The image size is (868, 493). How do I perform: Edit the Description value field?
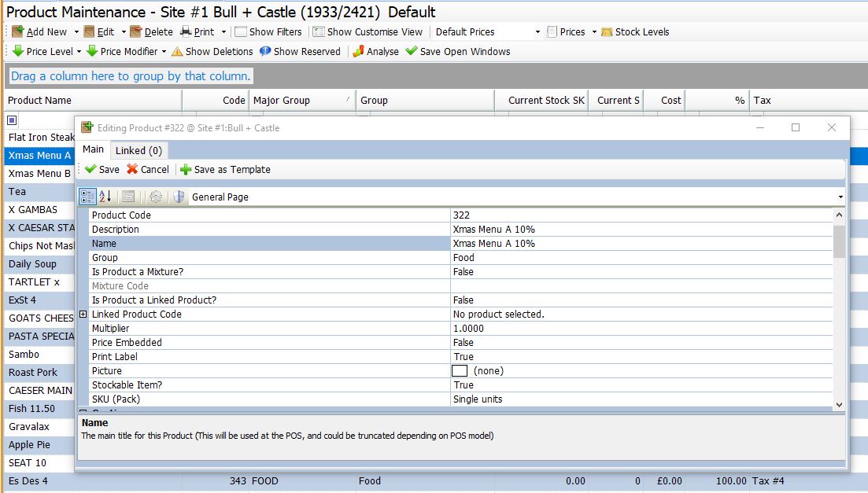coord(641,229)
